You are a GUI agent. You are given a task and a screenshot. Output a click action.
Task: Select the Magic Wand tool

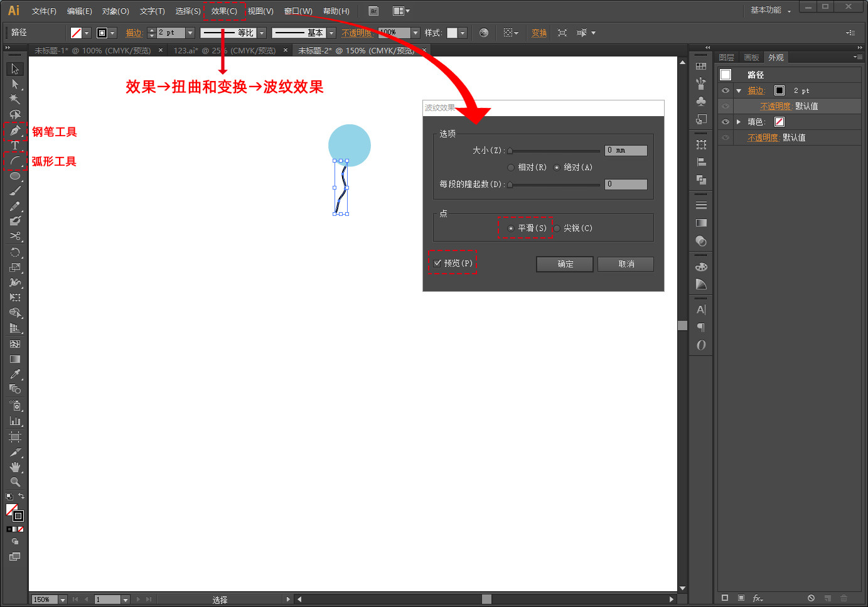(x=15, y=99)
